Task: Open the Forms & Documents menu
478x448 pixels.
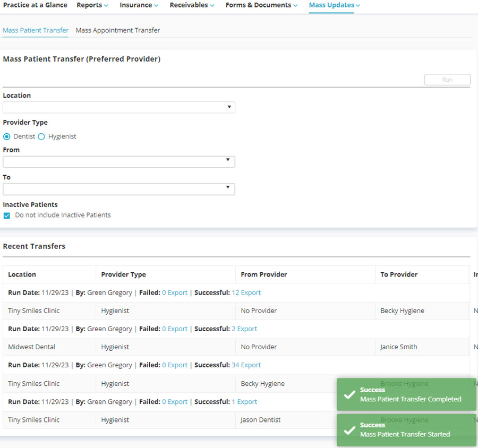Action: 261,5
